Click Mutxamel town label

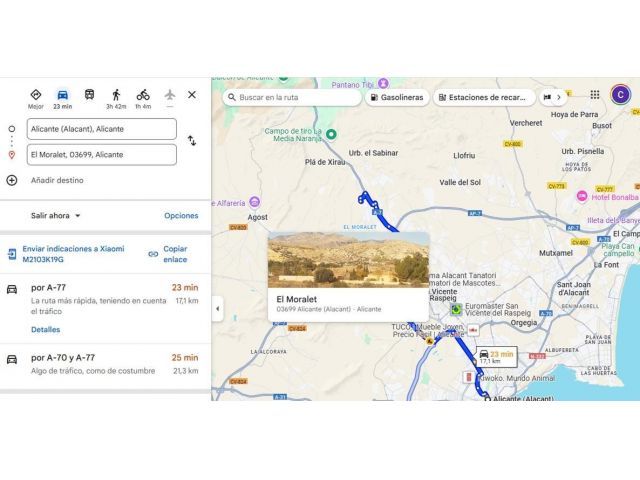[556, 253]
